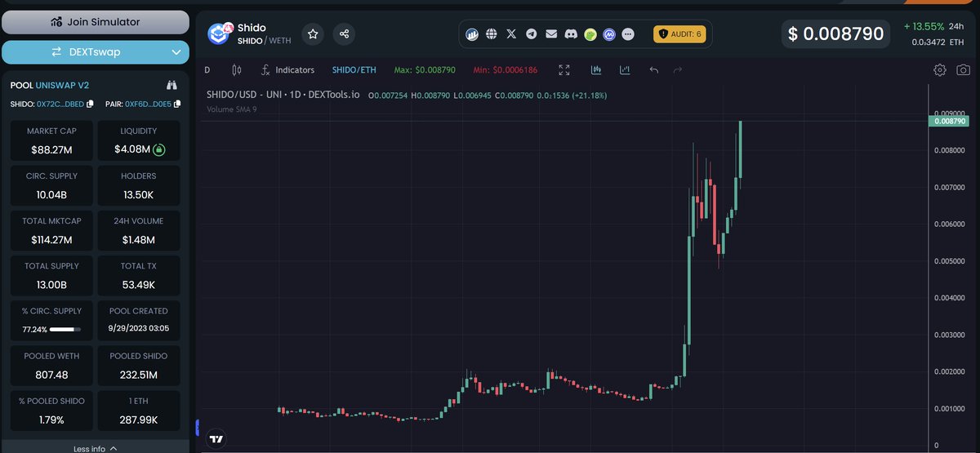Open the SHIDO address 0X72C...DBED link
Viewport: 980px width, 453px height.
(x=61, y=104)
